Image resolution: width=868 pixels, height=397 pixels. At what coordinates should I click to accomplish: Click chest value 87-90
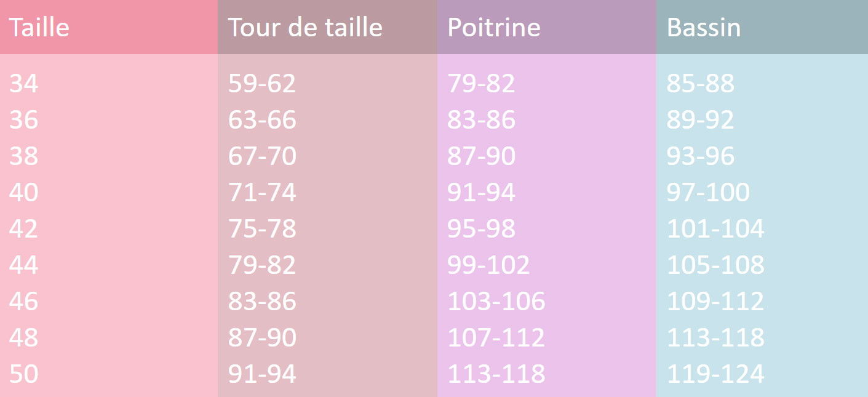tap(481, 156)
